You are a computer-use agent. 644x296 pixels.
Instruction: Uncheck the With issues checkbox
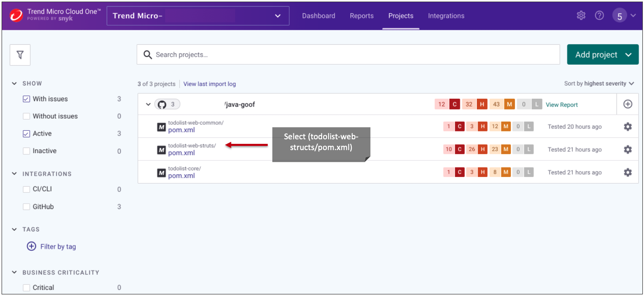point(26,99)
